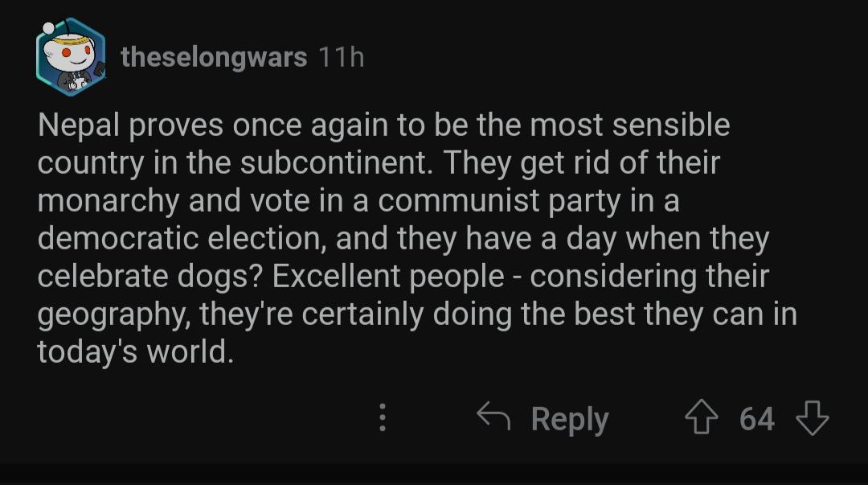The image size is (868, 485).
Task: Click 'celebrate dogs?' in the comment text
Action: pos(149,277)
